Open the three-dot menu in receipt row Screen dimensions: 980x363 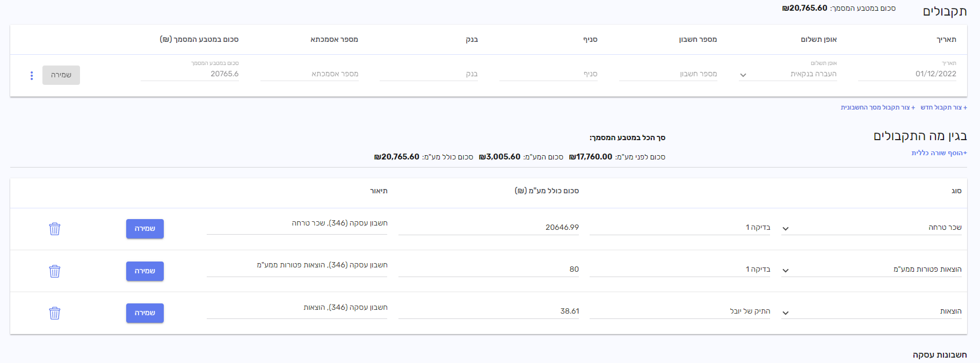pyautogui.click(x=32, y=76)
